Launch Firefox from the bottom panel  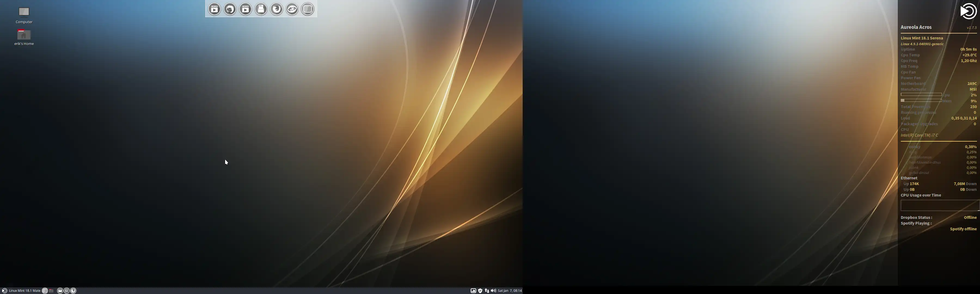pyautogui.click(x=73, y=290)
